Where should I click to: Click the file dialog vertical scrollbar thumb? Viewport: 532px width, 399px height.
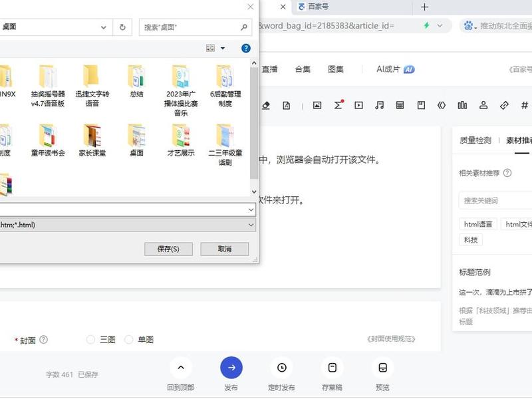click(254, 124)
